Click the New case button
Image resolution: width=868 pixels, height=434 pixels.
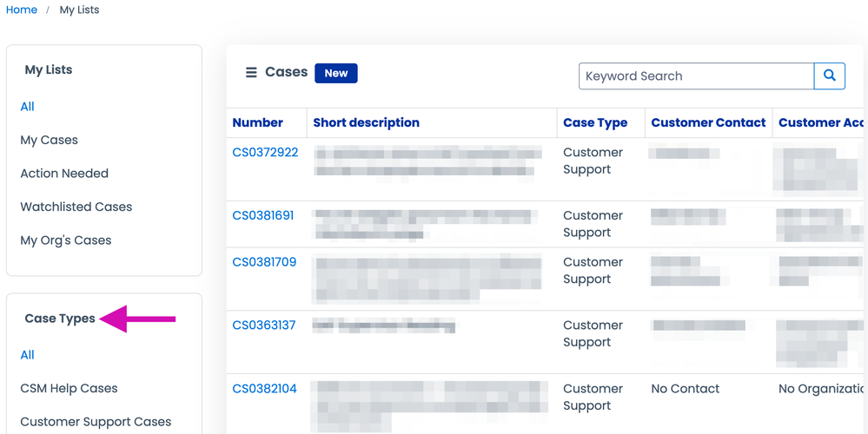coord(336,73)
